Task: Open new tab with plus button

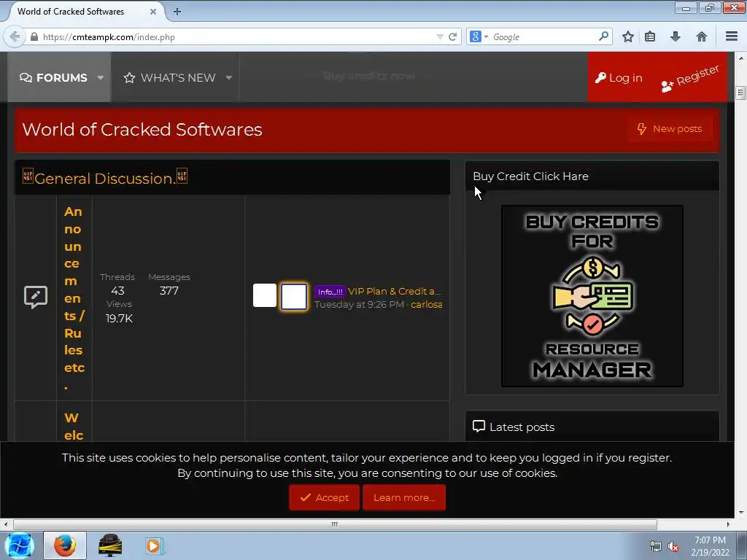Action: (177, 12)
